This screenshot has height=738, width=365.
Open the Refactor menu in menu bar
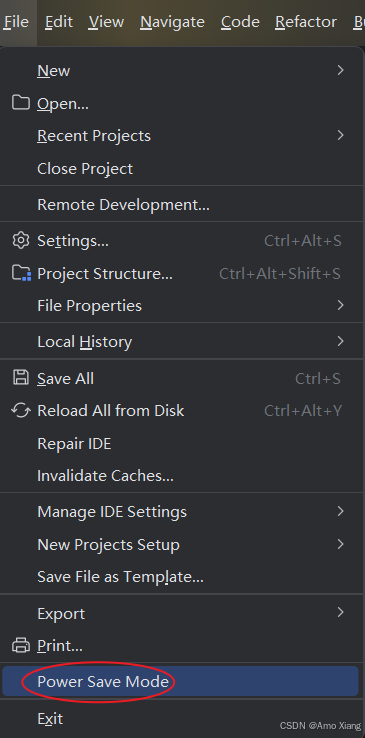pos(306,22)
